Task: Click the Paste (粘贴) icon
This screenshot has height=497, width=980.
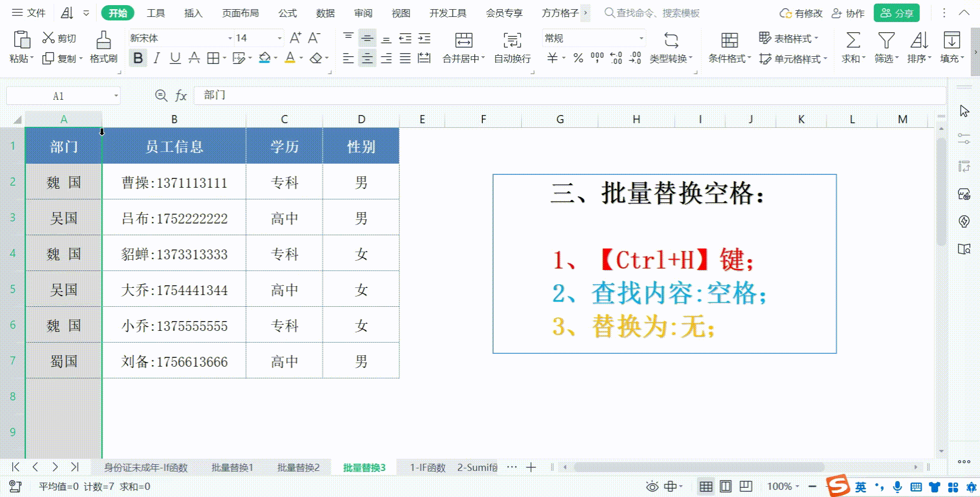Action: [x=21, y=40]
